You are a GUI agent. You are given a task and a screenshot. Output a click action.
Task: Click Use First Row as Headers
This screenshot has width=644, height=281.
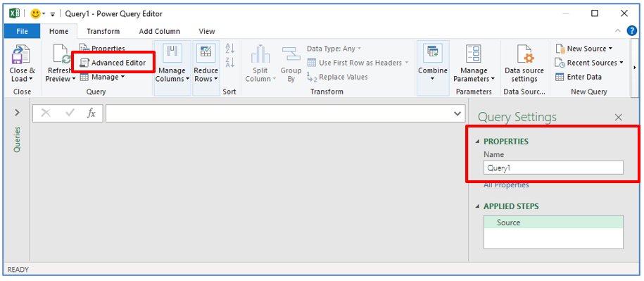[358, 63]
